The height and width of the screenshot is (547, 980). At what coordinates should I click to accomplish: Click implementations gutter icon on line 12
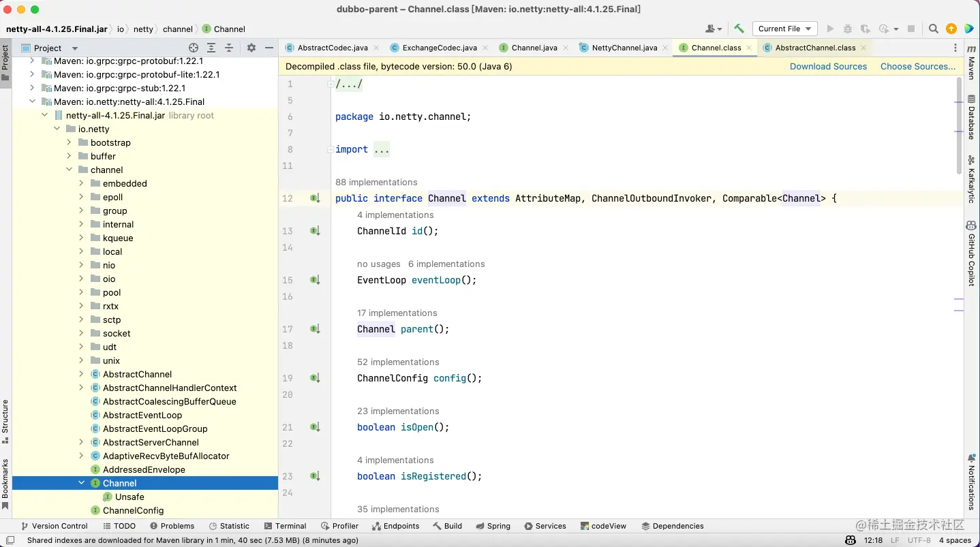pyautogui.click(x=315, y=198)
